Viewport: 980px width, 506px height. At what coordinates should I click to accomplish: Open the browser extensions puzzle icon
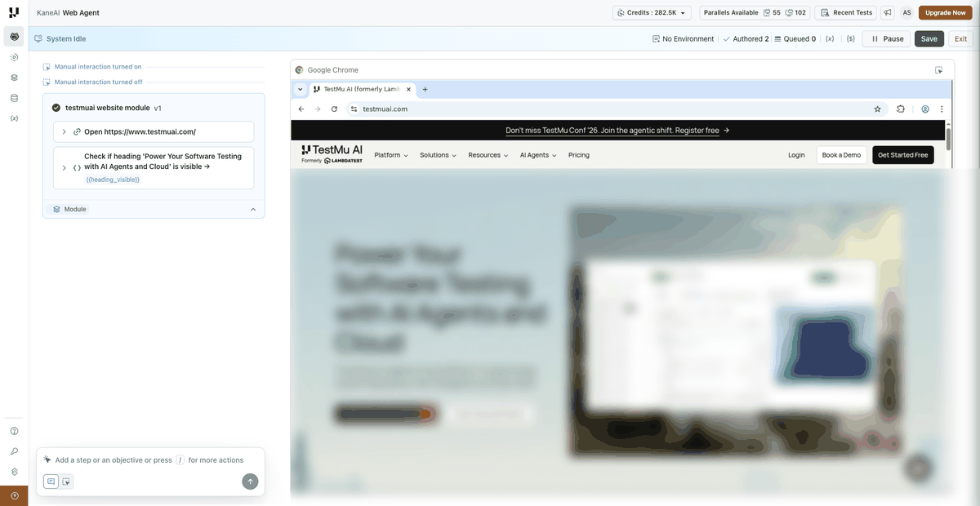point(900,109)
